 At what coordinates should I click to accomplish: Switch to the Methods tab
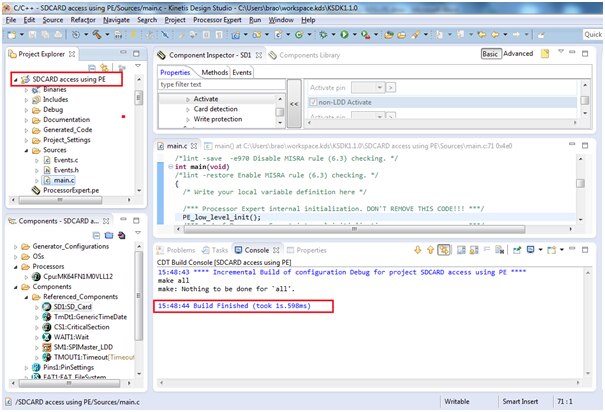tap(214, 72)
